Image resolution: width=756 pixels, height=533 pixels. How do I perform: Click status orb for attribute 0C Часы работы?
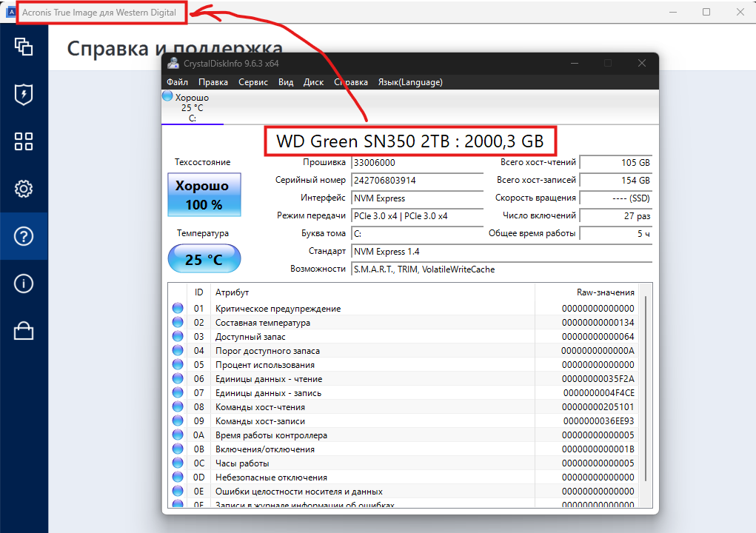178,463
